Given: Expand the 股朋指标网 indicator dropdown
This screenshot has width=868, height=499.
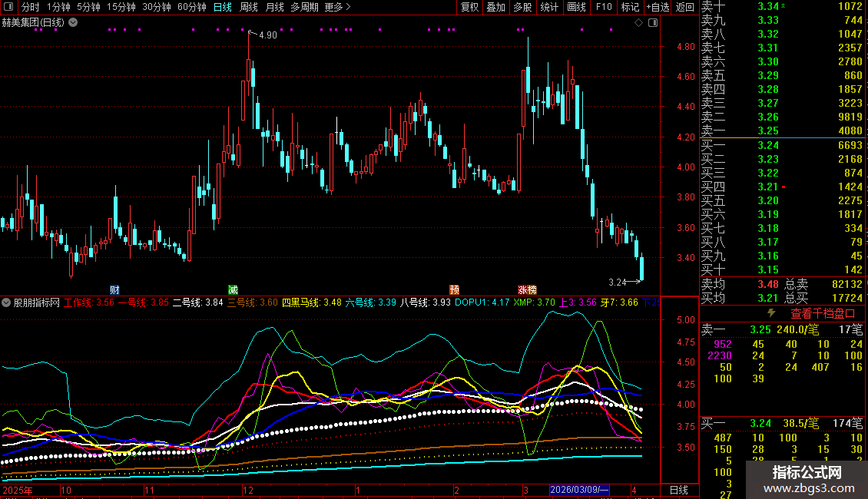Looking at the screenshot, I should coord(7,302).
